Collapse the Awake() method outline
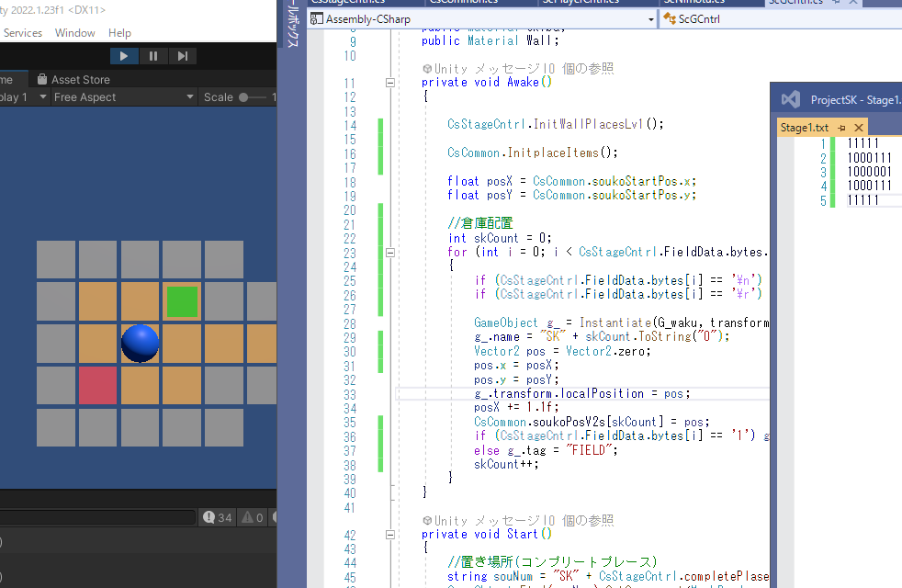This screenshot has height=588, width=902. click(390, 83)
